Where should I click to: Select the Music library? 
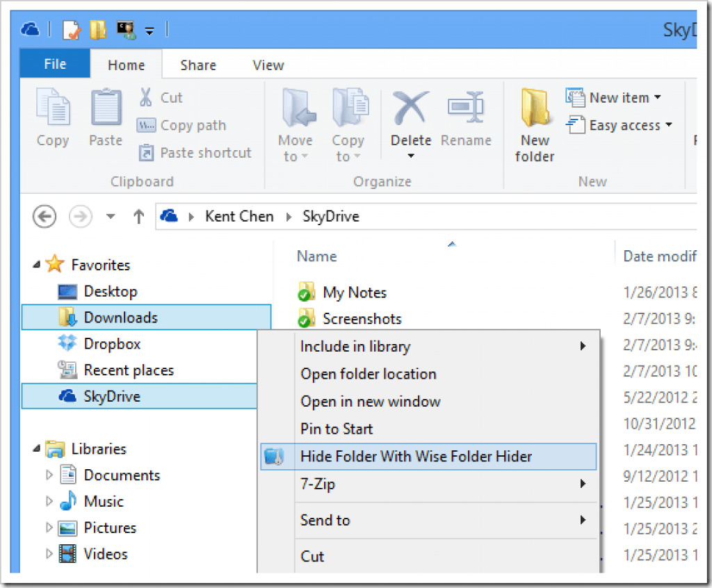[x=104, y=501]
